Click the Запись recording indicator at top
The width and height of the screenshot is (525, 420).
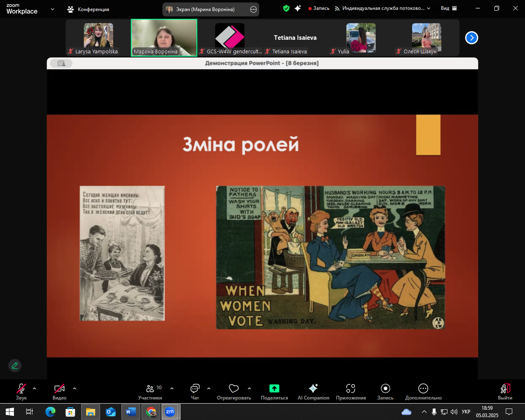click(319, 8)
